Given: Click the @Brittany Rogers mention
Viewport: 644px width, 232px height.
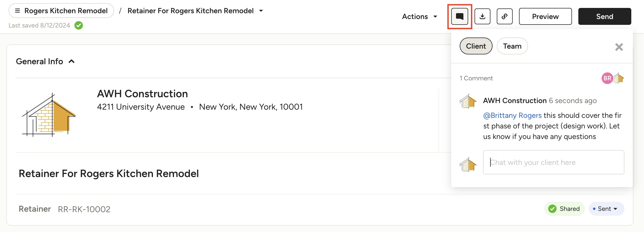Looking at the screenshot, I should click(x=512, y=115).
